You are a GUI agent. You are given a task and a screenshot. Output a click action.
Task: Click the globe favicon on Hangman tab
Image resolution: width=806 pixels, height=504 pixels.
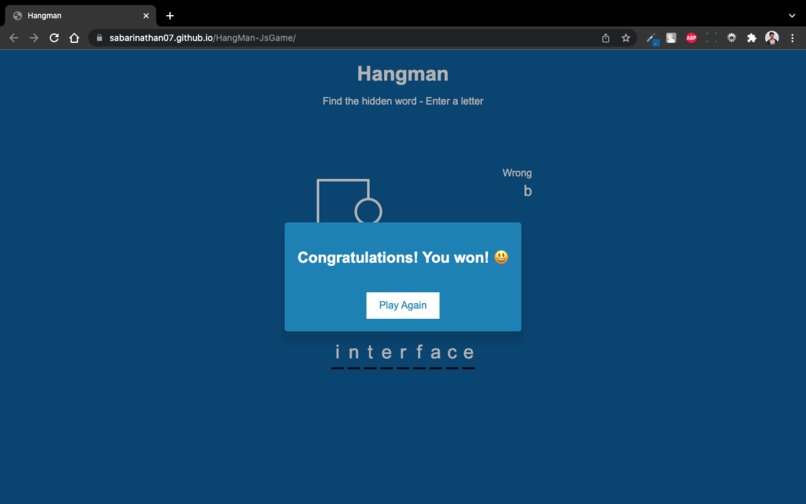coord(17,16)
